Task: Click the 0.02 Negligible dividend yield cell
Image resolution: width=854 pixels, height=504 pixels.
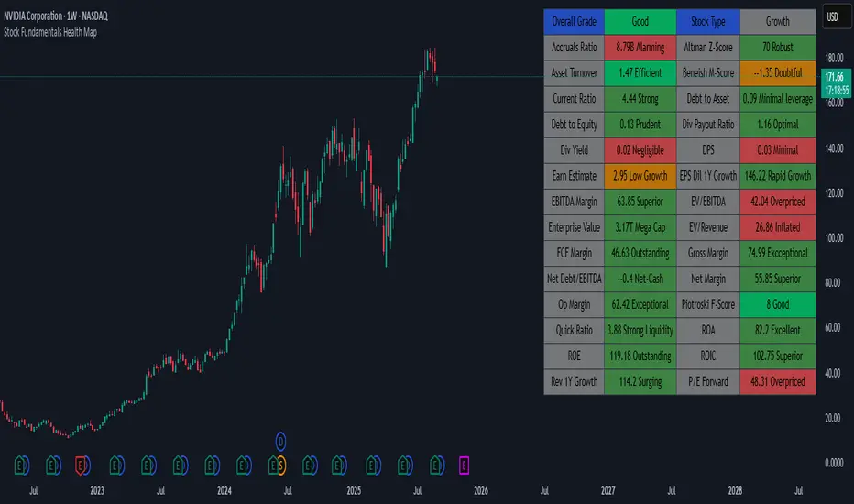Action: (x=640, y=150)
